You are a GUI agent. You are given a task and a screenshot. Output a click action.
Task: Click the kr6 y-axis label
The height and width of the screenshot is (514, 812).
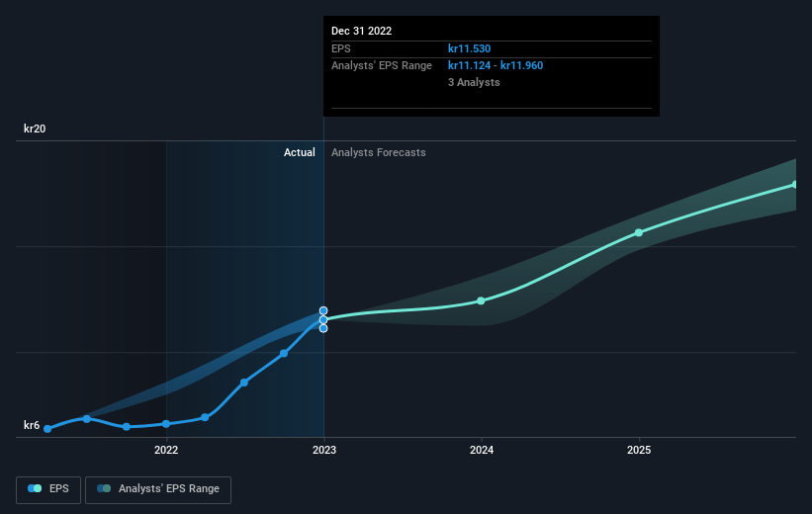(32, 425)
